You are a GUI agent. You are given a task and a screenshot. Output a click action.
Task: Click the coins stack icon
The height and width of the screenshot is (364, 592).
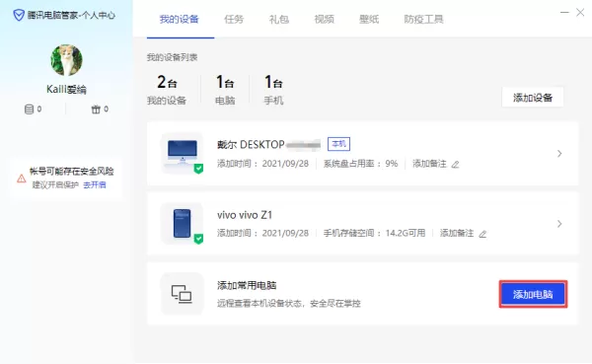(29, 109)
